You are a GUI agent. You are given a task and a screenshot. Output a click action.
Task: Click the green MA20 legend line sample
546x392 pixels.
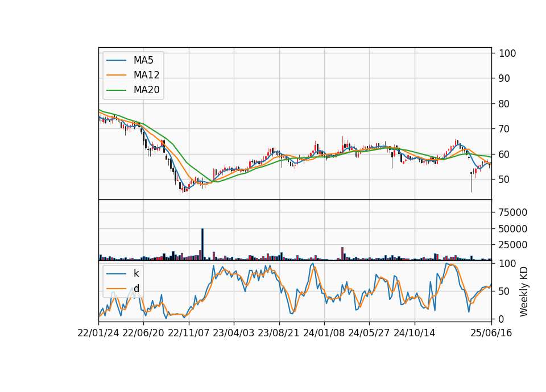pos(116,90)
